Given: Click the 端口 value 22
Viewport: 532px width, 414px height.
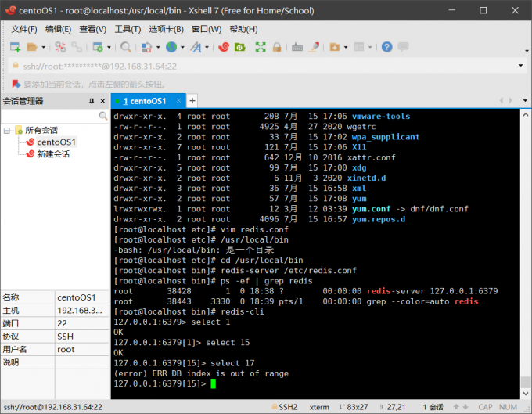Looking at the screenshot, I should click(62, 323).
